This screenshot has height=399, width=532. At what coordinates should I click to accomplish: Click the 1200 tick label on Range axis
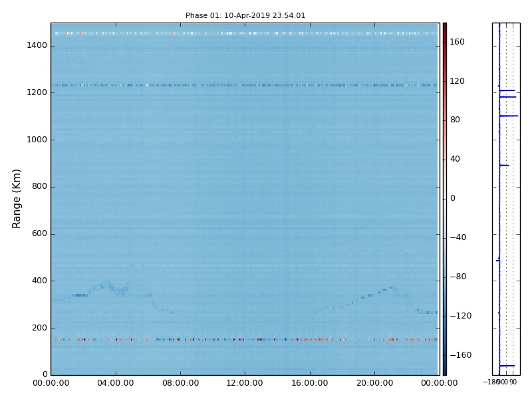37,92
